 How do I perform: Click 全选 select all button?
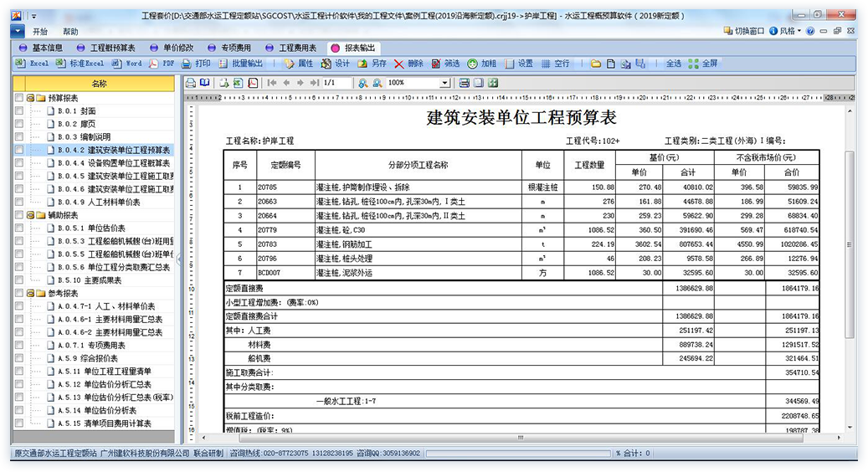674,64
